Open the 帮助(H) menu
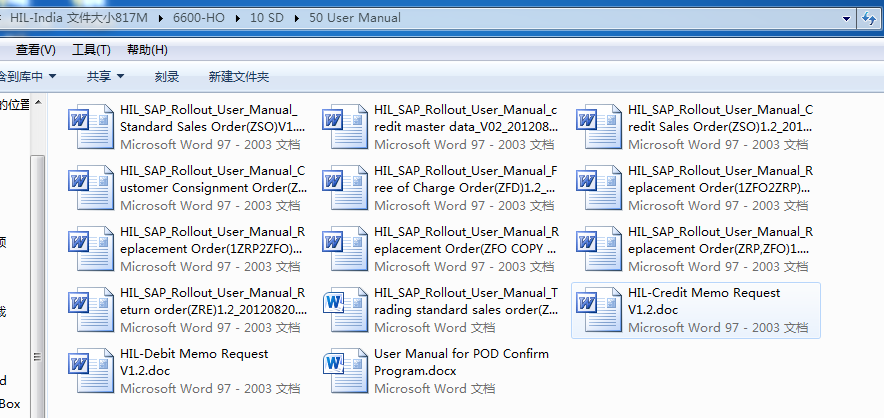Image resolution: width=884 pixels, height=418 pixels. pyautogui.click(x=147, y=50)
